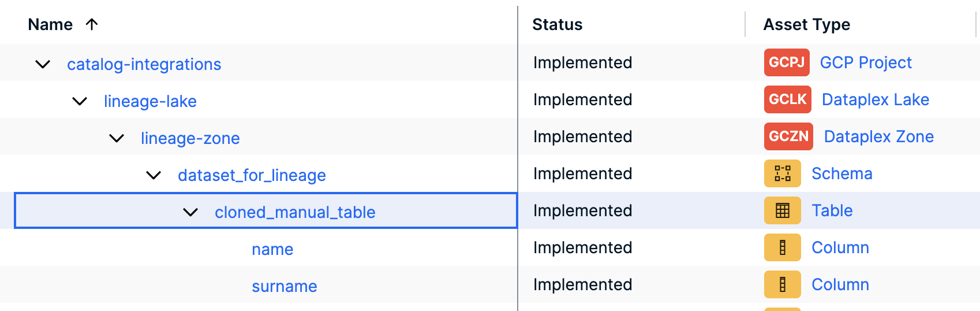The height and width of the screenshot is (311, 980).
Task: Click the GCPJ GCP Project badge icon
Action: [x=787, y=62]
